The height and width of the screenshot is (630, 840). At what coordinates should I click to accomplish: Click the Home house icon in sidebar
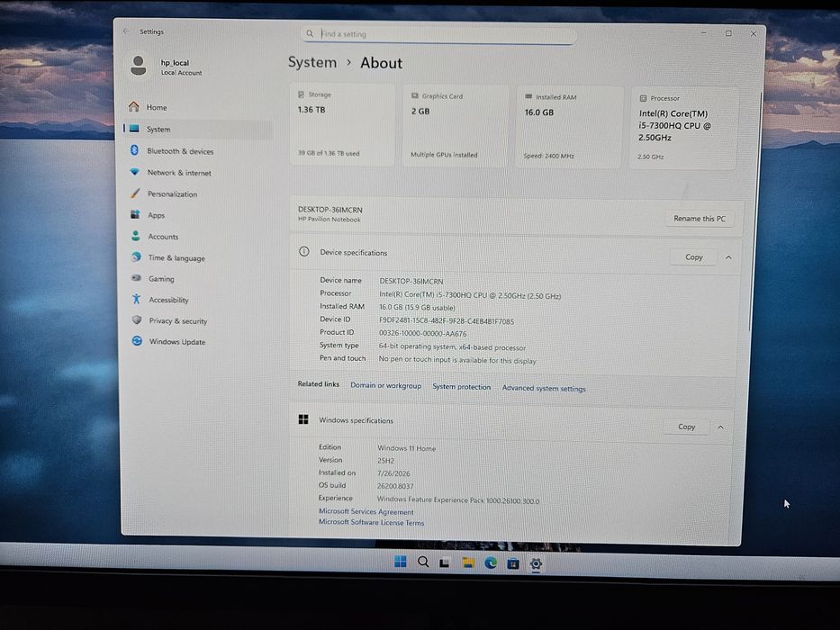click(x=134, y=106)
